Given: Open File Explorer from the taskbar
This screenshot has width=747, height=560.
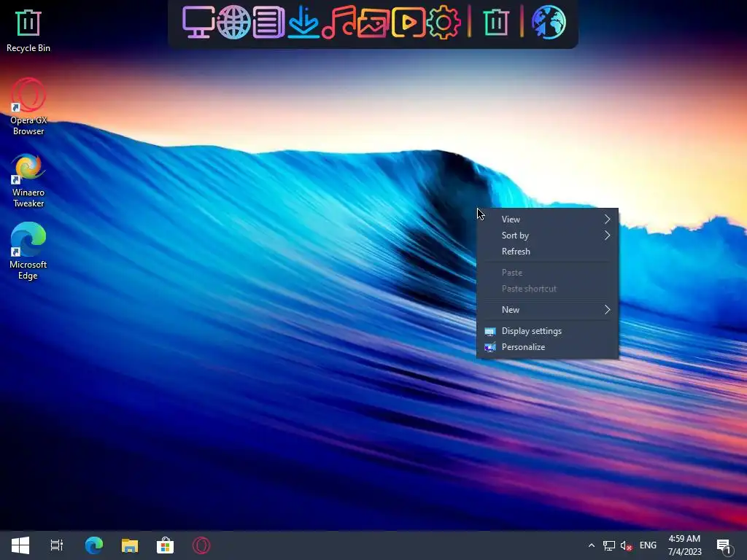Looking at the screenshot, I should [x=130, y=545].
